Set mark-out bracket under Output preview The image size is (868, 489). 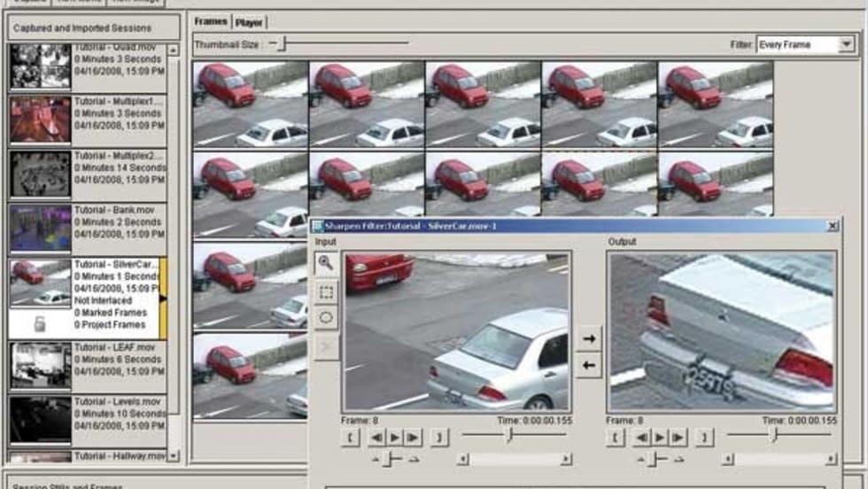tap(702, 437)
